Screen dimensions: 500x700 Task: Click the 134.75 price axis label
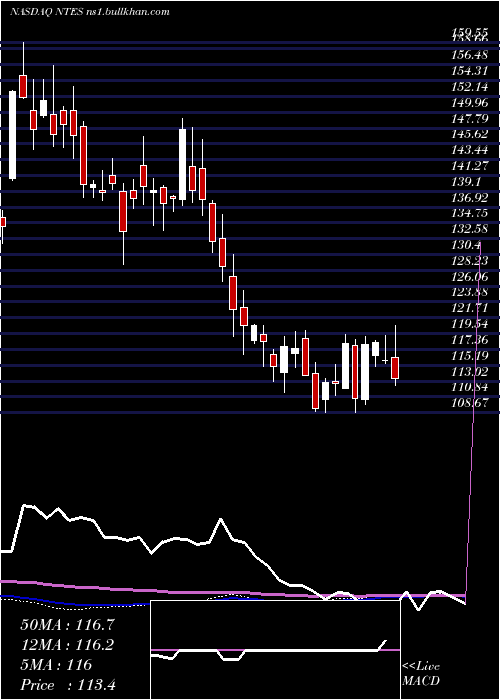[x=471, y=213]
